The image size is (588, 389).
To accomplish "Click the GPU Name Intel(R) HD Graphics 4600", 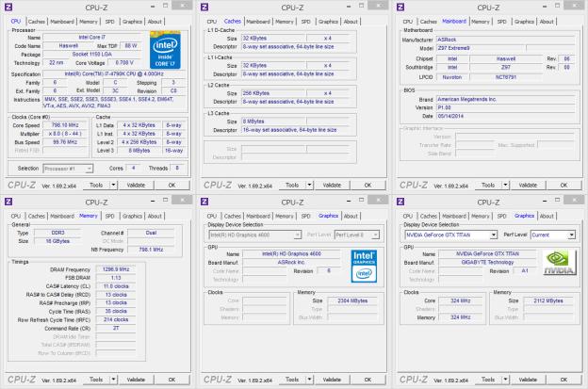I will pos(291,253).
